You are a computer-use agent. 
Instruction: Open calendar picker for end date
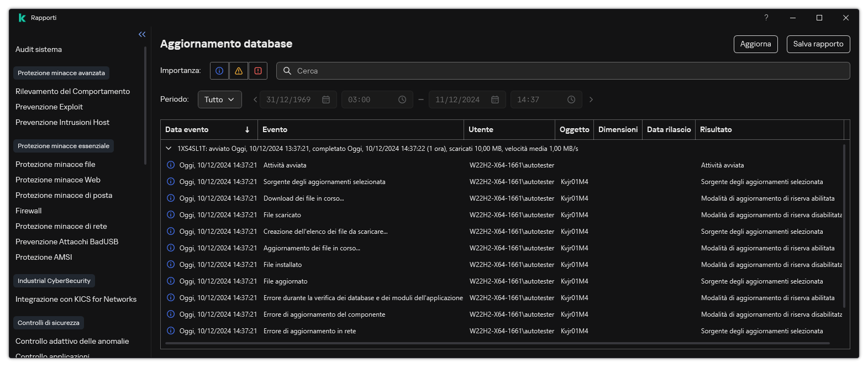[x=495, y=99]
